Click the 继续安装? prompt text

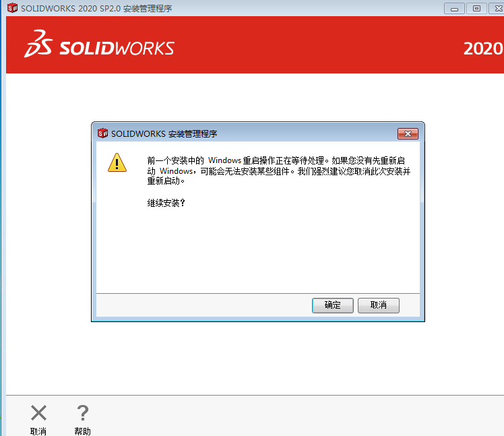pyautogui.click(x=166, y=203)
